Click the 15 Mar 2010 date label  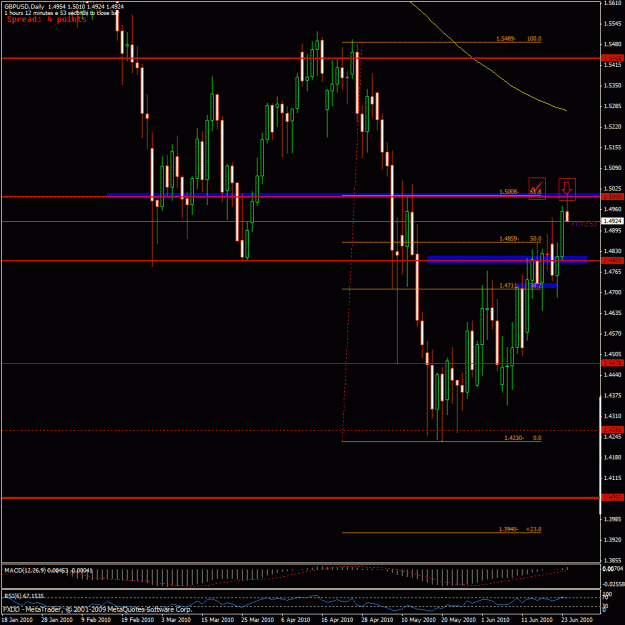point(218,620)
